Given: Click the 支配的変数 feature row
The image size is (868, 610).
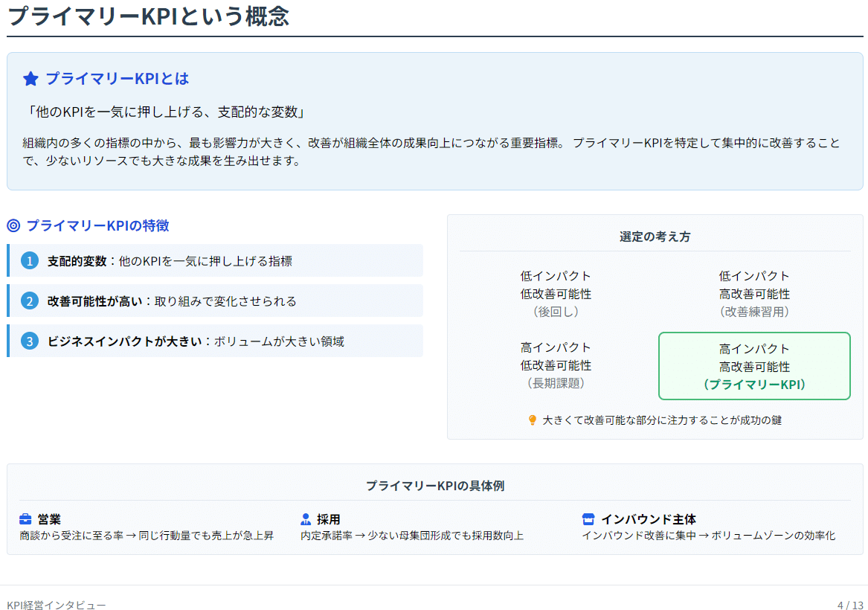Looking at the screenshot, I should (216, 260).
